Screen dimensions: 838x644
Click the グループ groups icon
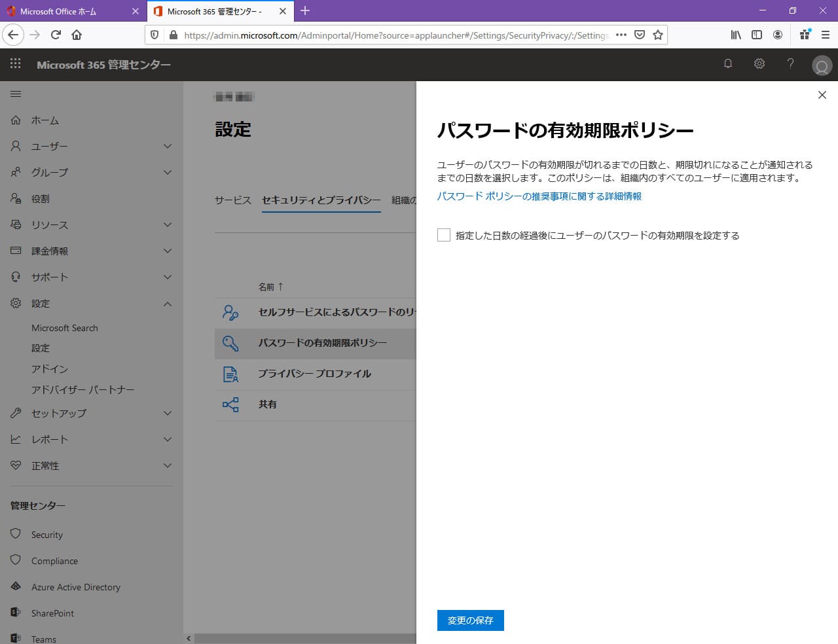click(16, 172)
